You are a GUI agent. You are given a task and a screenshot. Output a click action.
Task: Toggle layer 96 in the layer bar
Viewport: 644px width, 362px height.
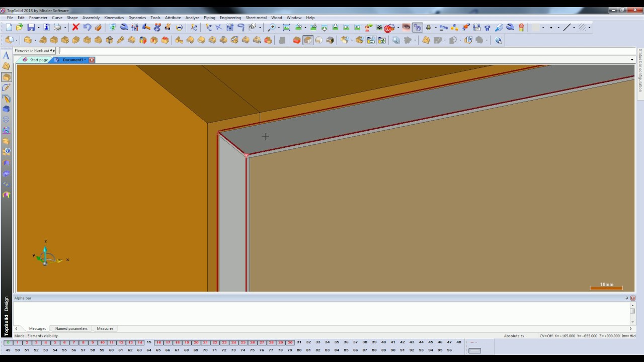(x=449, y=350)
